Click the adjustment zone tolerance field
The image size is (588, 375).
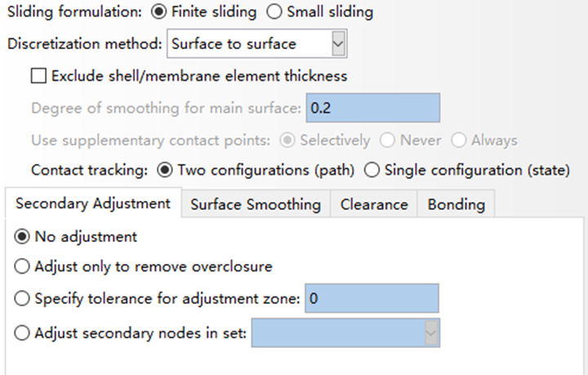point(372,299)
